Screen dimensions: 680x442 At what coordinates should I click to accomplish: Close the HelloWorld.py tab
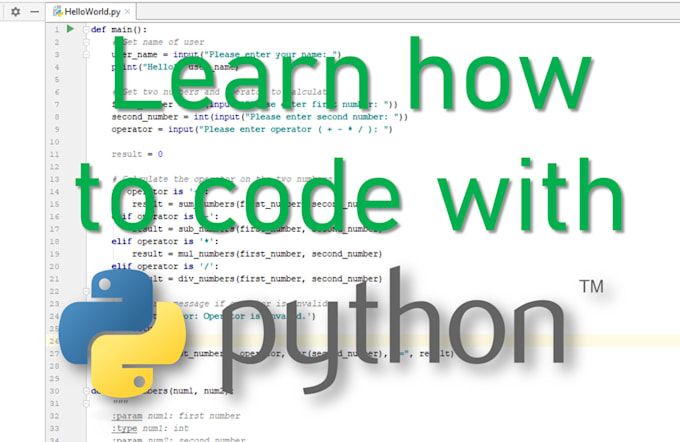pos(128,12)
